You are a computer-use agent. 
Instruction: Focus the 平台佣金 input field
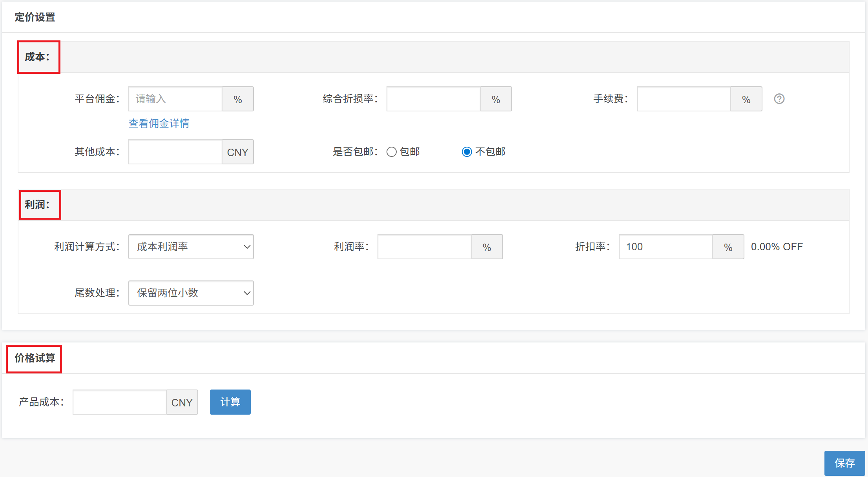point(175,99)
